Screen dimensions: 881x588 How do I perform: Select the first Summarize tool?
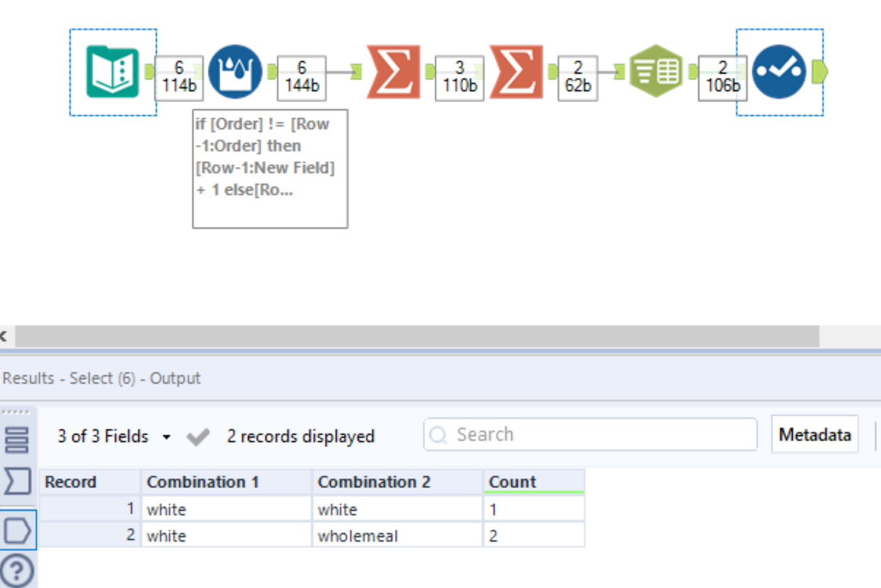point(392,71)
